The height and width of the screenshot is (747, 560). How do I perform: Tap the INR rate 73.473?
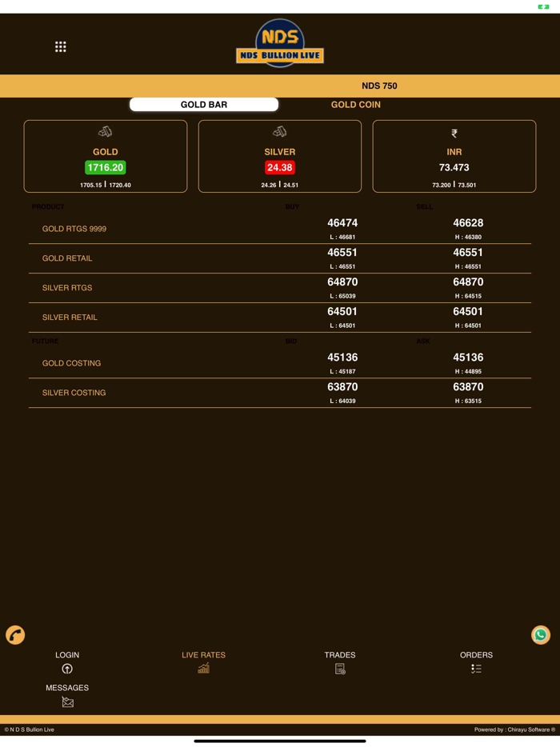(x=454, y=167)
